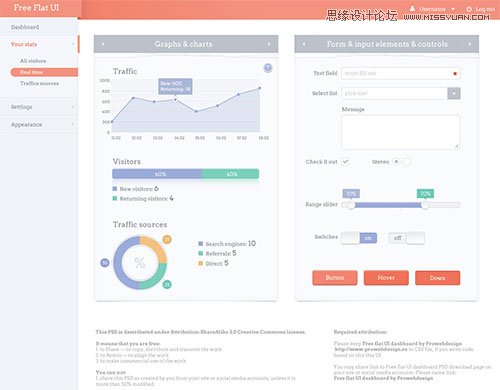Image resolution: width=500 pixels, height=390 pixels.
Task: Select Traffics sources submenu item
Action: (x=39, y=83)
